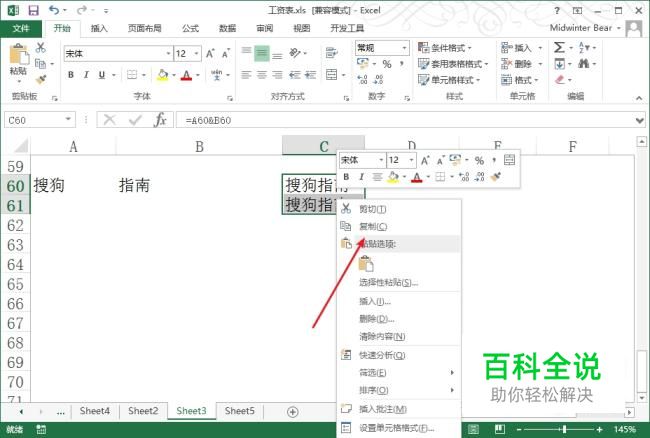Increase font size in ribbon
The image size is (650, 438).
coord(210,53)
